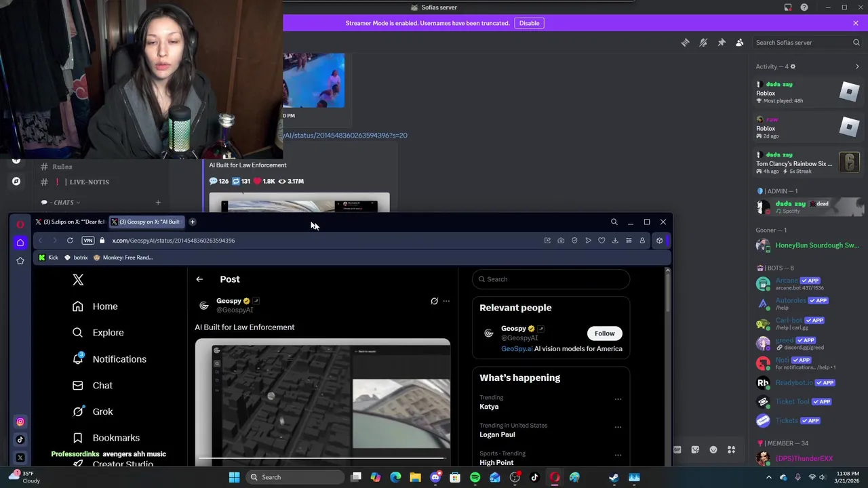Seek the Geospy post video progress bar
Image resolution: width=868 pixels, height=488 pixels.
pos(321,457)
